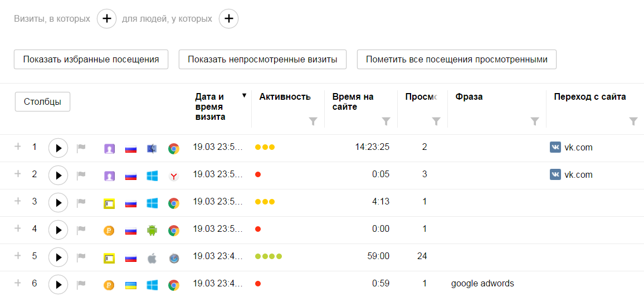Screen dimensions: 644x297
Task: Click red activity dot of visit 6
Action: (x=258, y=284)
